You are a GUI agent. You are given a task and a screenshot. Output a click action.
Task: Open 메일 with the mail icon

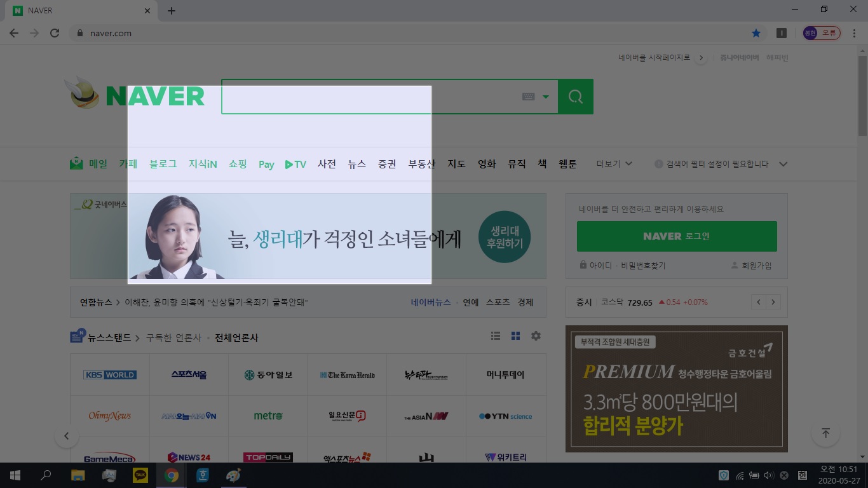(x=89, y=164)
